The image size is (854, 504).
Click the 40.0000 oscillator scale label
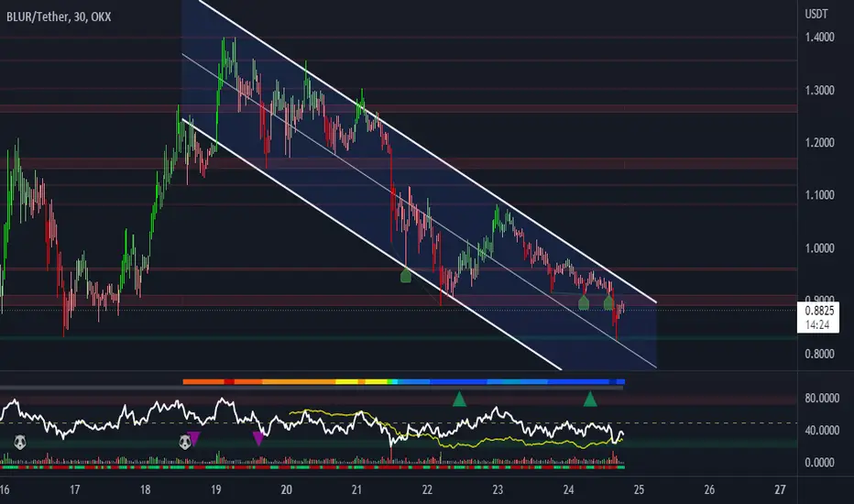pos(822,431)
